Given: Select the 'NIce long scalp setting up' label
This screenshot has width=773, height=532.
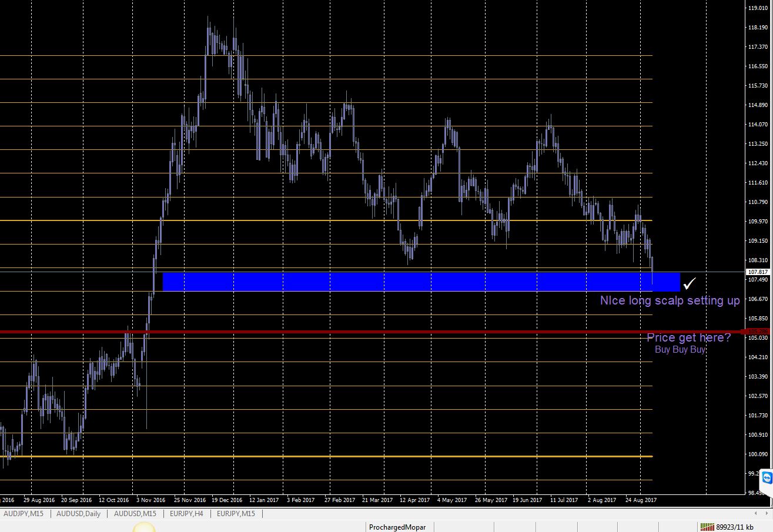Looking at the screenshot, I should point(670,300).
